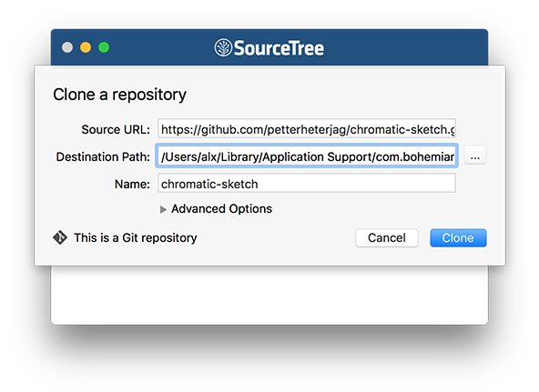Image resolution: width=539 pixels, height=392 pixels.
Task: Click the SourceTree logo icon
Action: coord(223,47)
